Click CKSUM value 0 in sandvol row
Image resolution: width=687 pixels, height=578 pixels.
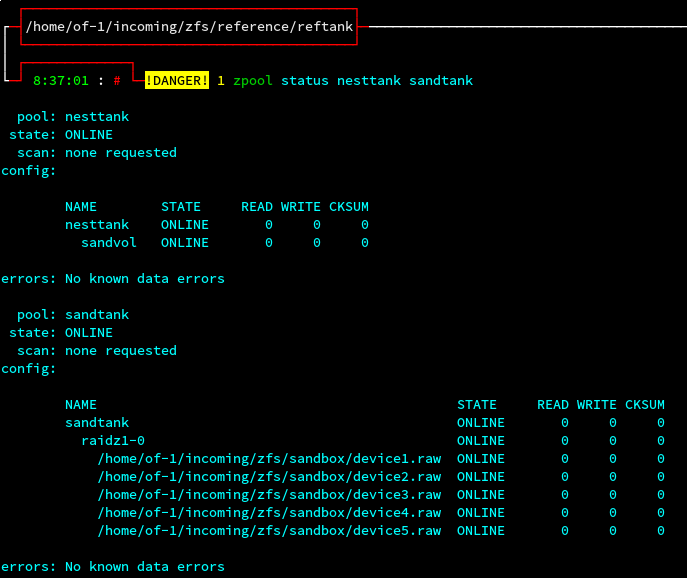click(365, 243)
